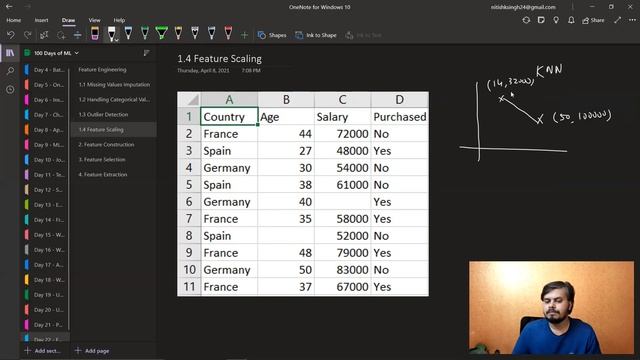Click the sync status icon

point(526,20)
